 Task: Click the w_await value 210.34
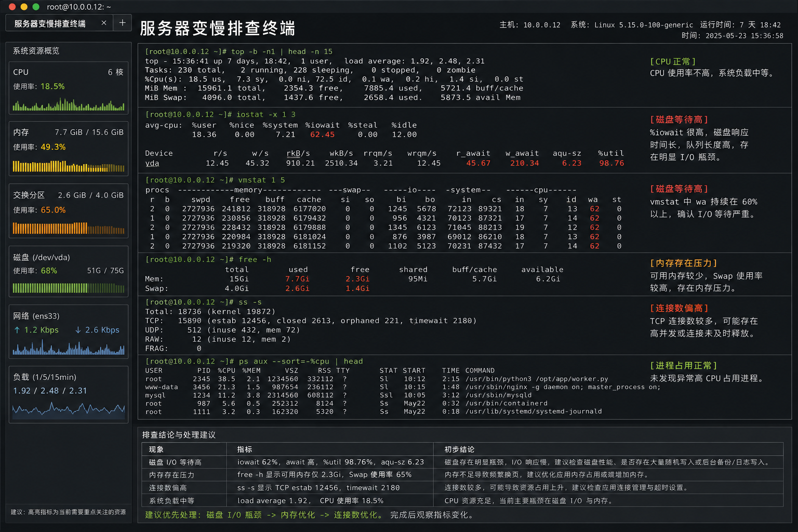coord(524,163)
